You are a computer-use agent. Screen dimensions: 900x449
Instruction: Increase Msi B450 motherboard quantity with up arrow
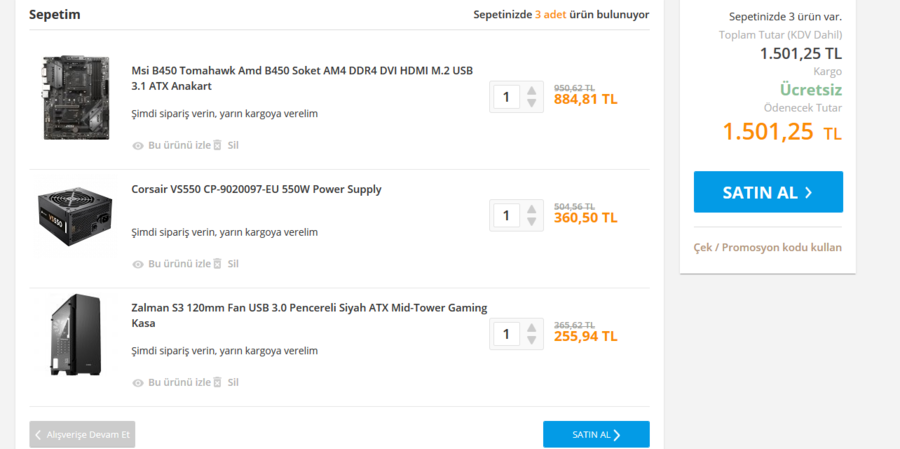tap(532, 91)
